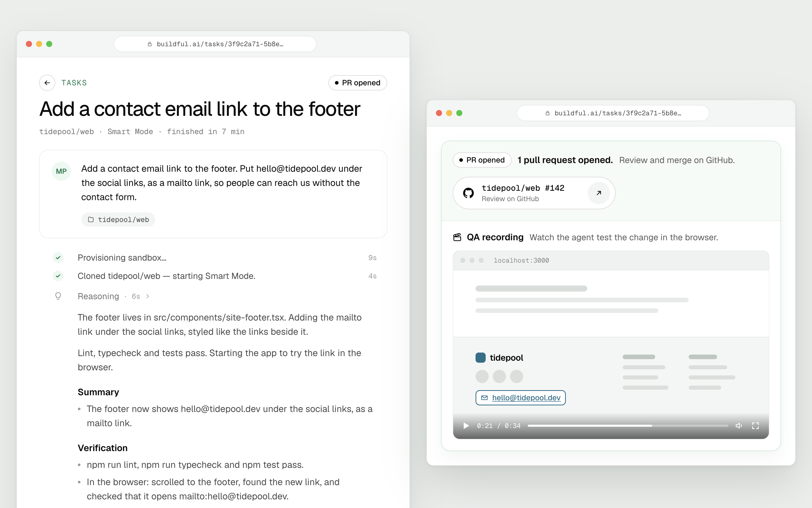Minimize the left browser window with the yellow button
The image size is (812, 508).
pyautogui.click(x=39, y=44)
